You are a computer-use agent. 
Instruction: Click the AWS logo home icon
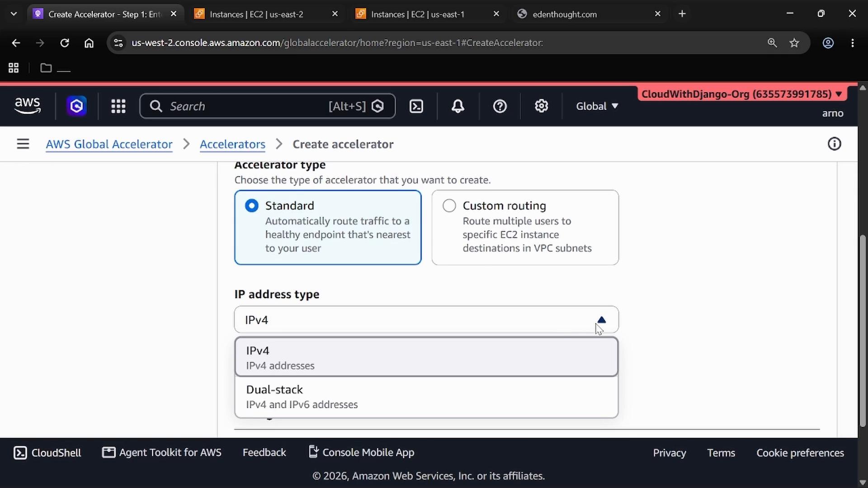(28, 106)
